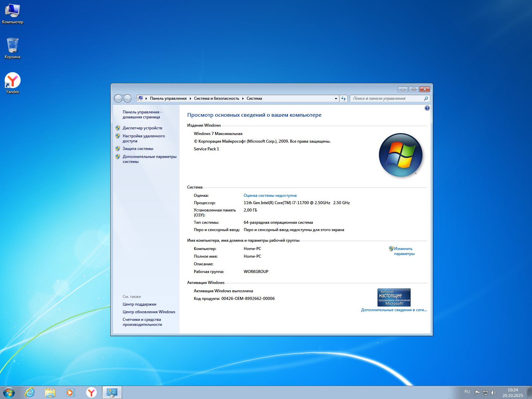
Task: Open the address bar history dropdown arrow
Action: point(335,98)
